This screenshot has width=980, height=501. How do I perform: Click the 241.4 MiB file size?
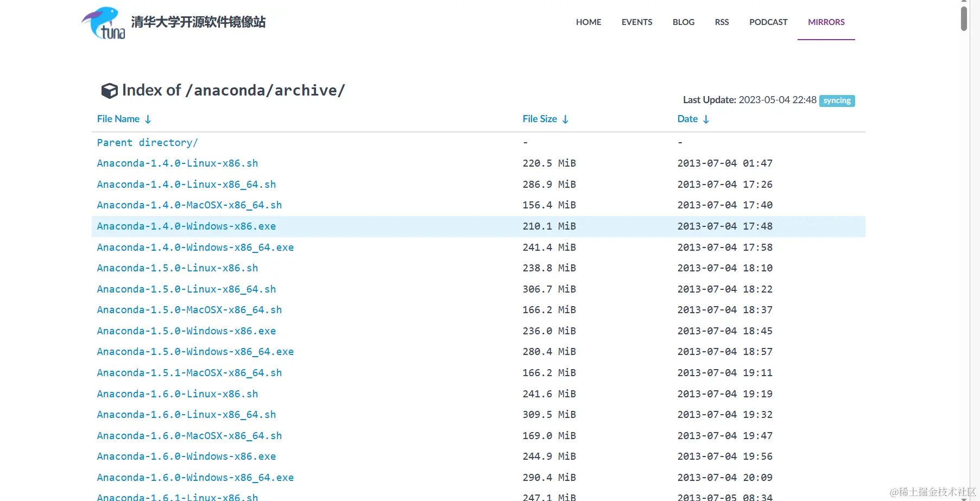549,248
